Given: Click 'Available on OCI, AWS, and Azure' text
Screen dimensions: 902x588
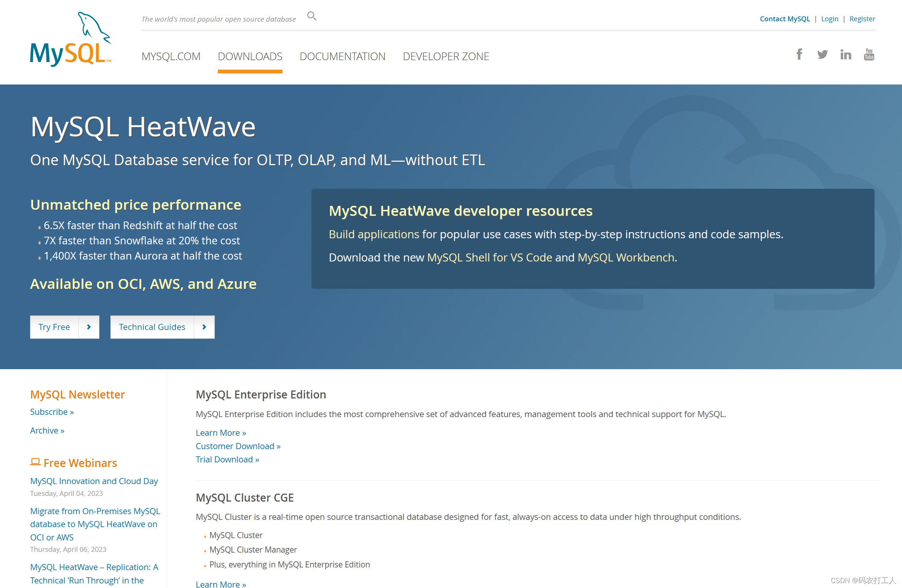Looking at the screenshot, I should pos(143,284).
